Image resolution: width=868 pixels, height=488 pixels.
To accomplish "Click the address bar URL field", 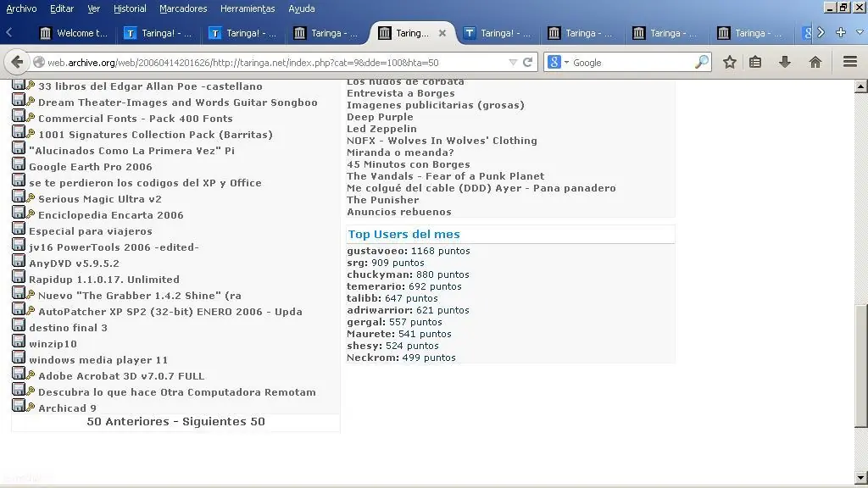I will tap(275, 63).
